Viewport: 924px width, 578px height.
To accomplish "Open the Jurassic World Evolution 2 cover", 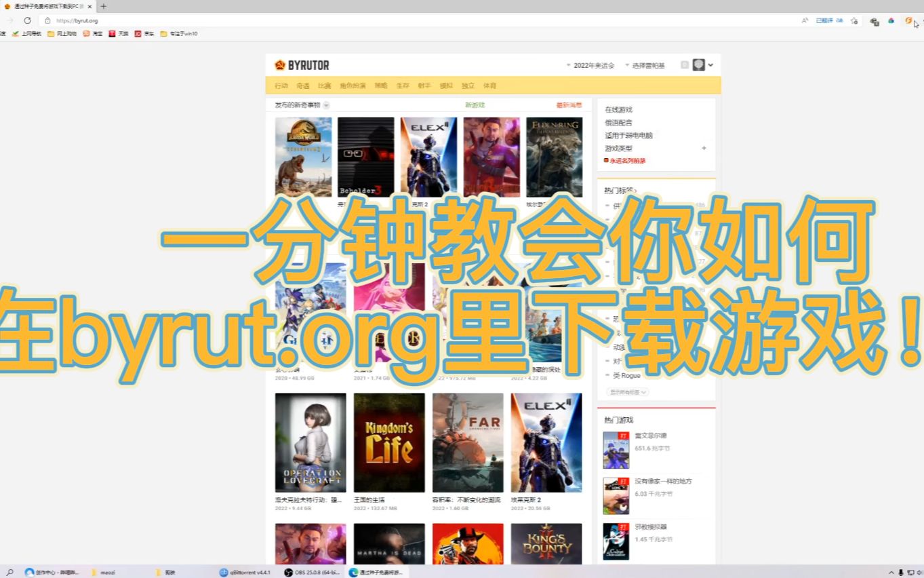I will point(303,157).
